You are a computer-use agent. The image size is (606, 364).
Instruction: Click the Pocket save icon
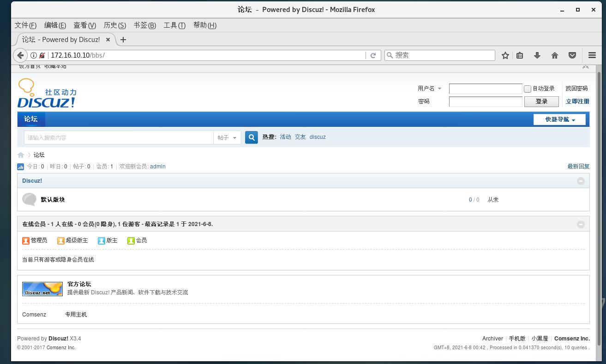coord(572,55)
